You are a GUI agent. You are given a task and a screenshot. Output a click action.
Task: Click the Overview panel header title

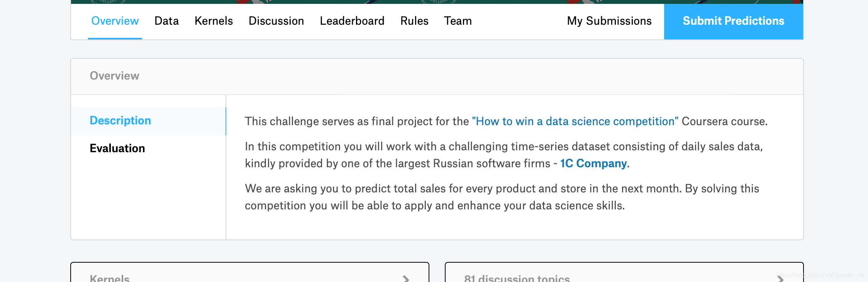click(115, 76)
